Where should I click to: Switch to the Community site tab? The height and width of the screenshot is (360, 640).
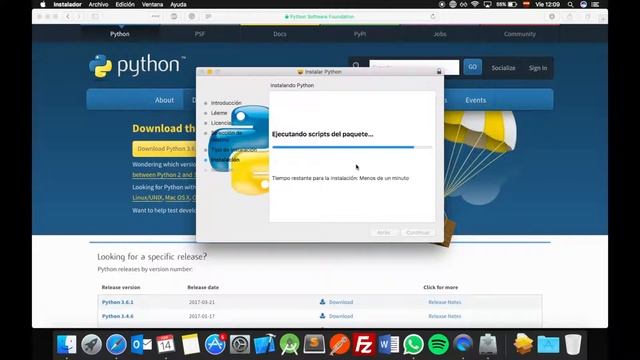[x=520, y=34]
